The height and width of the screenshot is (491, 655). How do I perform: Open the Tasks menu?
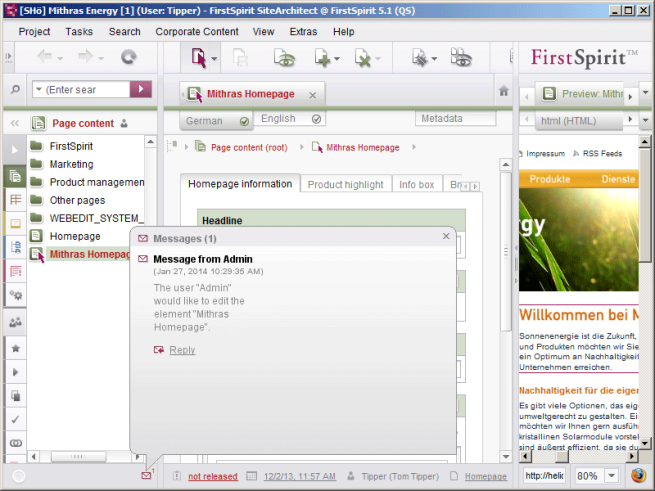click(79, 31)
